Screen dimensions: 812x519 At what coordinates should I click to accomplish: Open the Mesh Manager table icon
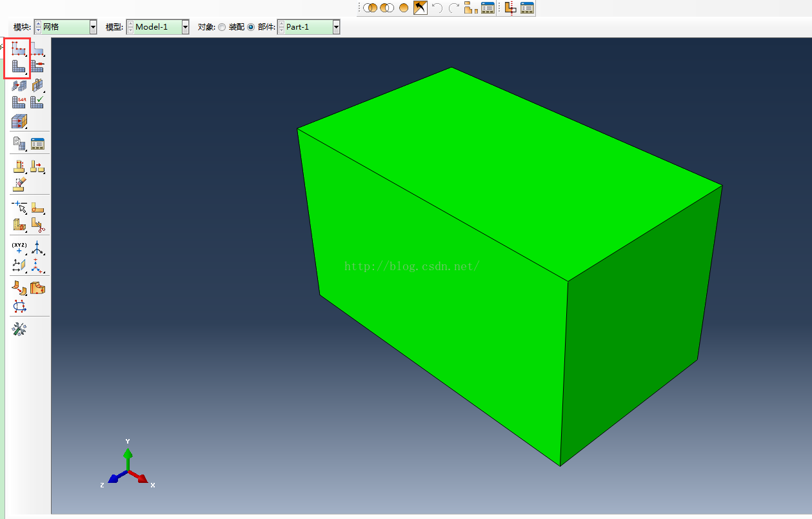[37, 144]
